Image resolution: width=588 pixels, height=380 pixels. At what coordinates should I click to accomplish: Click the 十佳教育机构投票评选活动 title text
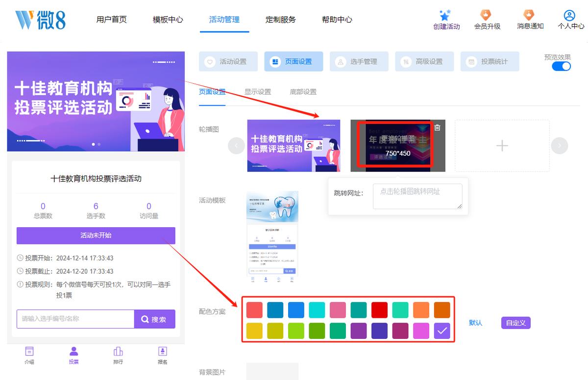pos(96,179)
